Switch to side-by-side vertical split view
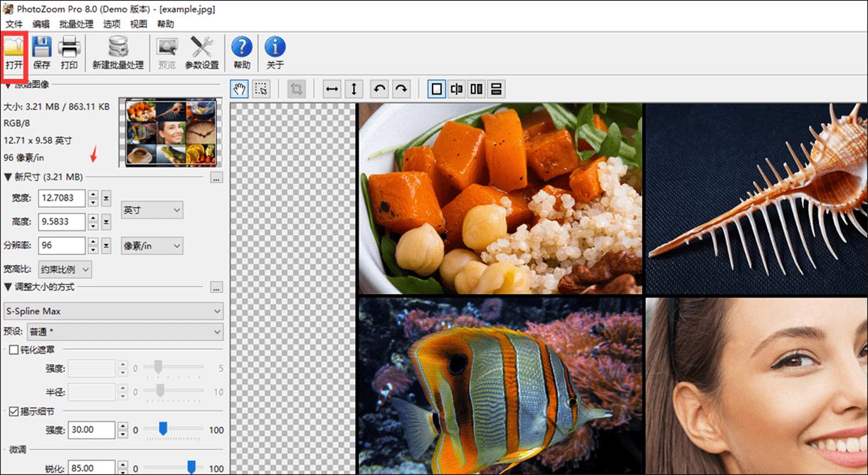The width and height of the screenshot is (868, 475). tap(476, 89)
